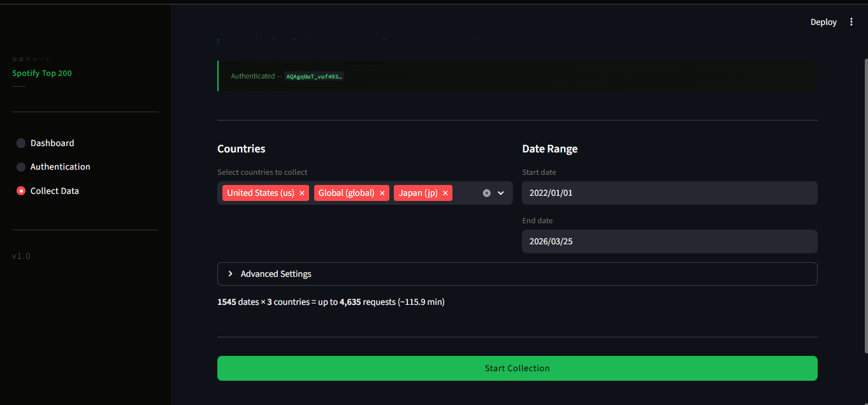Image resolution: width=868 pixels, height=405 pixels.
Task: Select the Authentication radio option
Action: click(21, 167)
